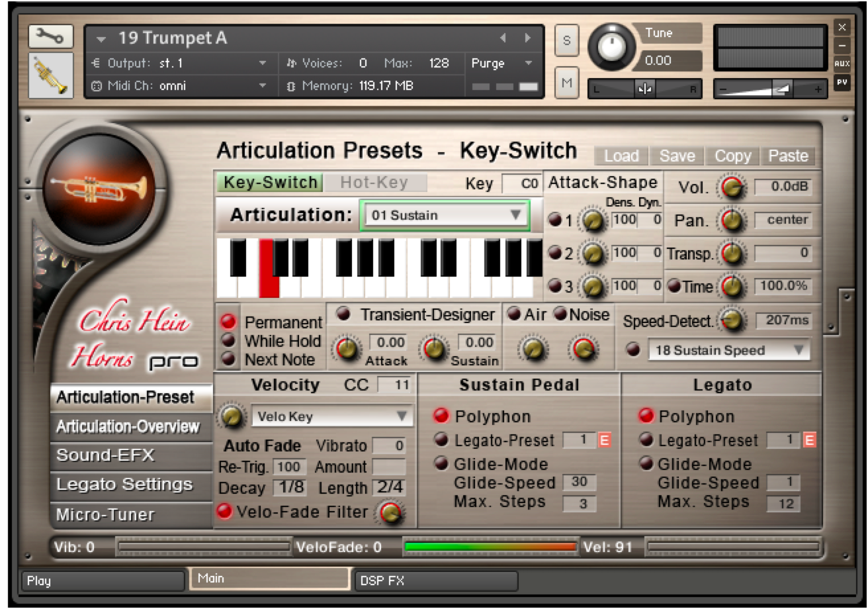
Task: Click the trumpet instrument thumbnail icon
Action: point(50,75)
